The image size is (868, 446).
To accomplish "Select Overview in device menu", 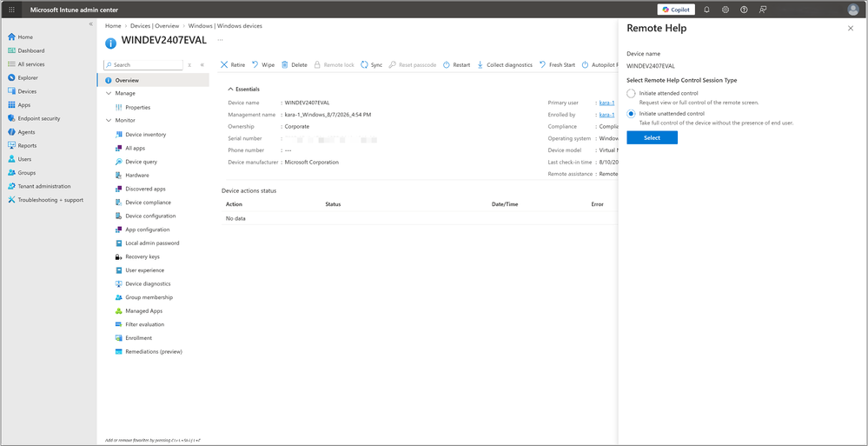I will tap(153, 80).
